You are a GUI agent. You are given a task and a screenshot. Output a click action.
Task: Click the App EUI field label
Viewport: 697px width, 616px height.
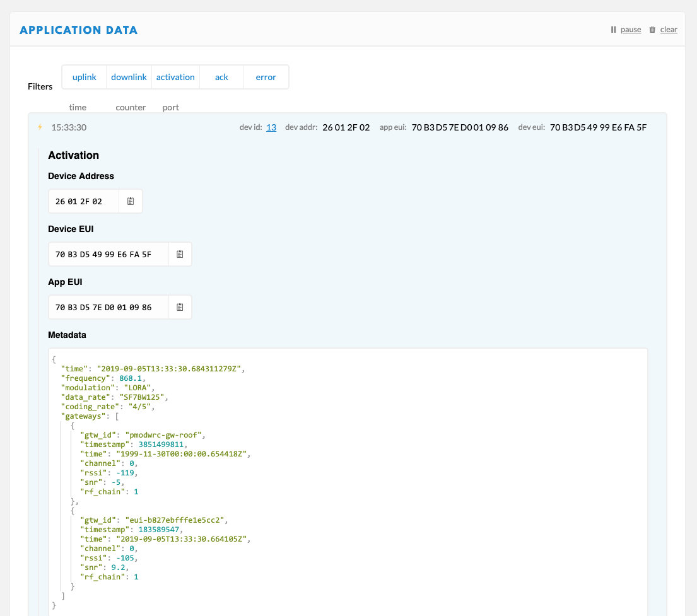click(x=65, y=282)
